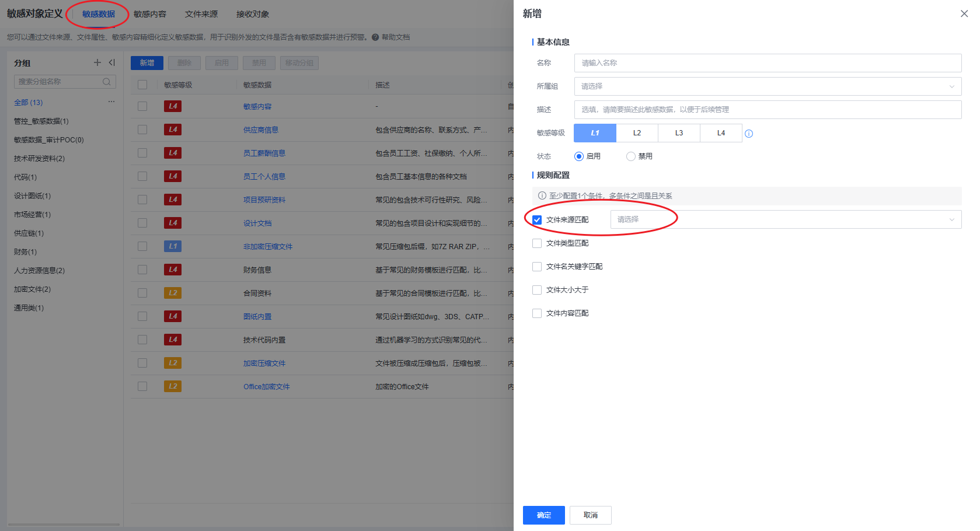Screen dimensions: 980x531
Task: Click the 名称 input field
Action: click(767, 63)
